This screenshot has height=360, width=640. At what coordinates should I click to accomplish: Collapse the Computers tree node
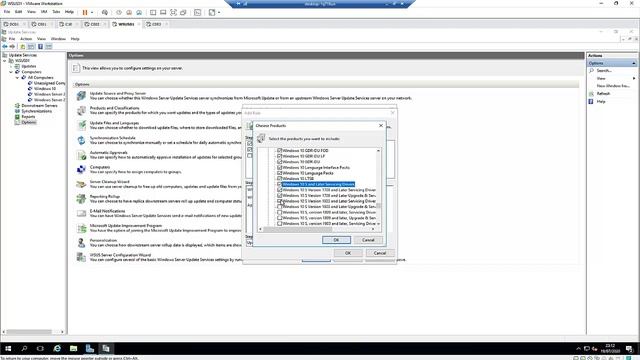(11, 72)
